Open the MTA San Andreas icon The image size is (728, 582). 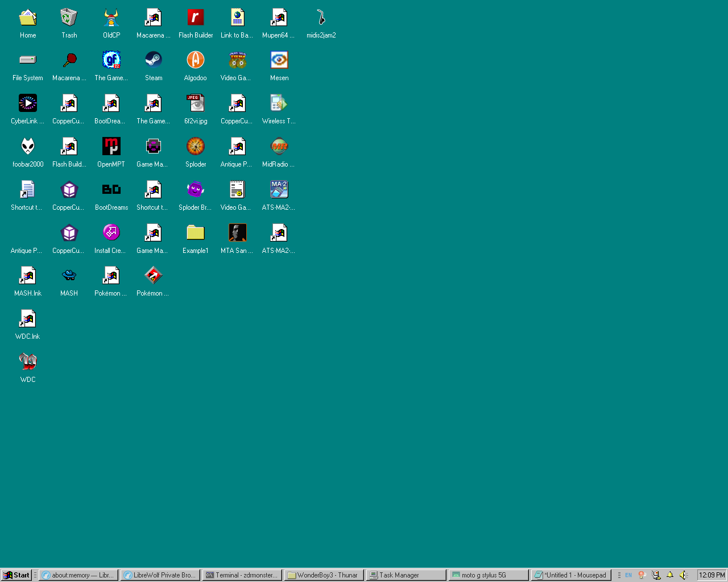237,233
